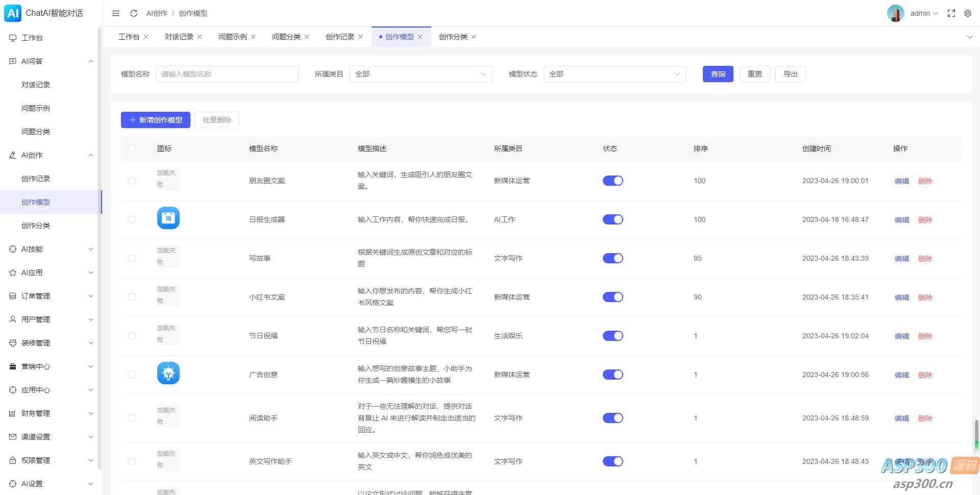
Task: Click the 查询 search button
Action: (x=718, y=74)
